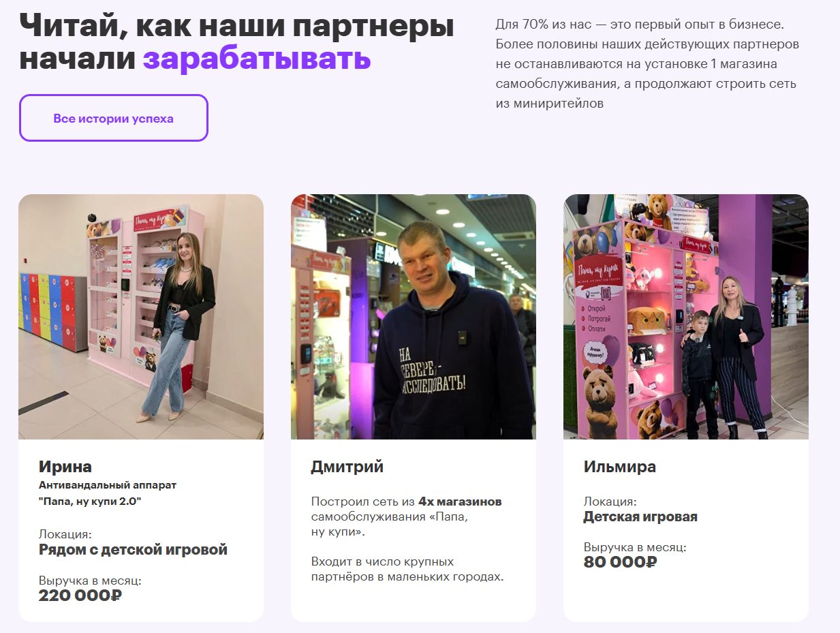Click the "Входит в число крупных партнёров" sentence
The height and width of the screenshot is (633, 840).
(407, 570)
